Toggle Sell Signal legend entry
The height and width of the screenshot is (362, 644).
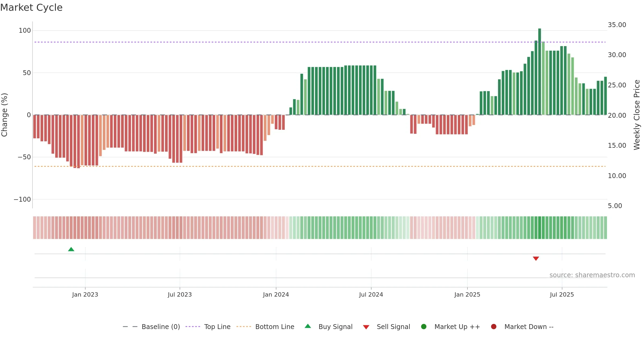(x=387, y=327)
